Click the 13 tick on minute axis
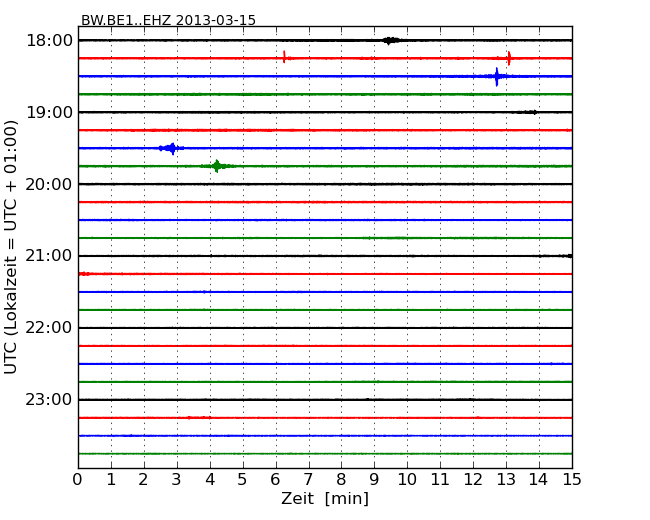 point(506,480)
